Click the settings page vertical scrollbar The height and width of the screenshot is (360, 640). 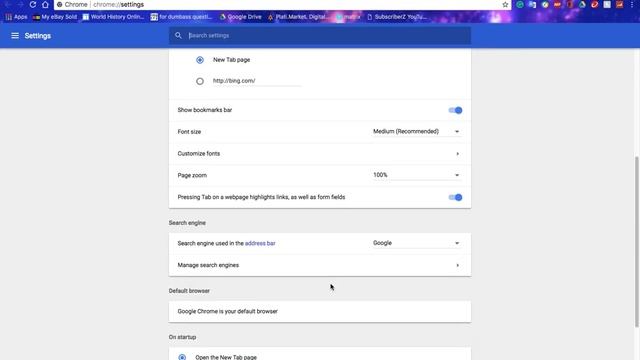tap(637, 242)
